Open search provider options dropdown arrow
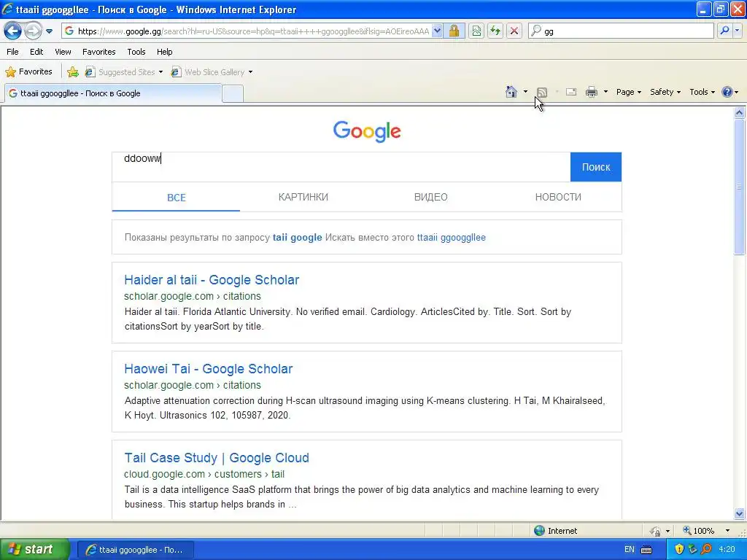The width and height of the screenshot is (747, 560). (x=737, y=31)
